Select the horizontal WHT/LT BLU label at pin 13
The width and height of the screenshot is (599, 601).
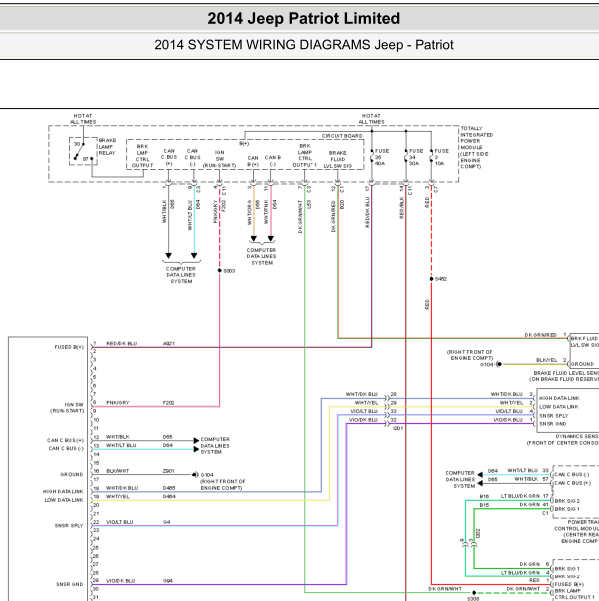[x=121, y=445]
